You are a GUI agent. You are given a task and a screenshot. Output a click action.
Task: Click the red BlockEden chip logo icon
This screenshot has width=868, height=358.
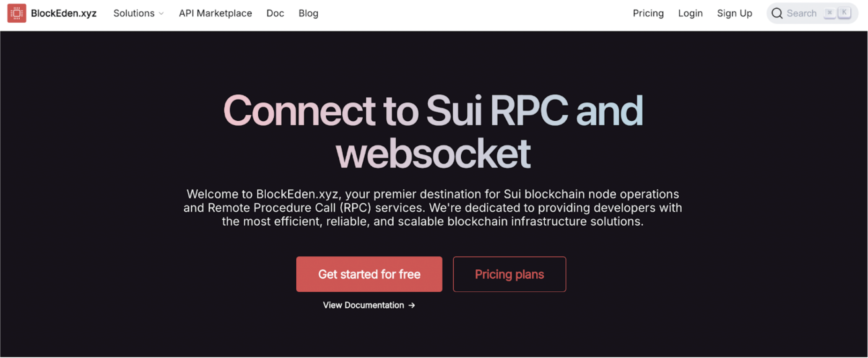click(17, 13)
